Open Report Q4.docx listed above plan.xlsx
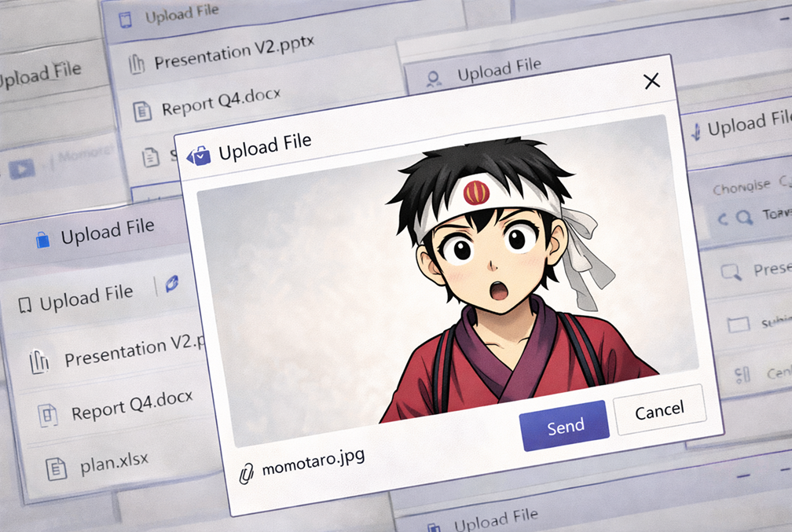This screenshot has height=532, width=792. click(x=131, y=409)
